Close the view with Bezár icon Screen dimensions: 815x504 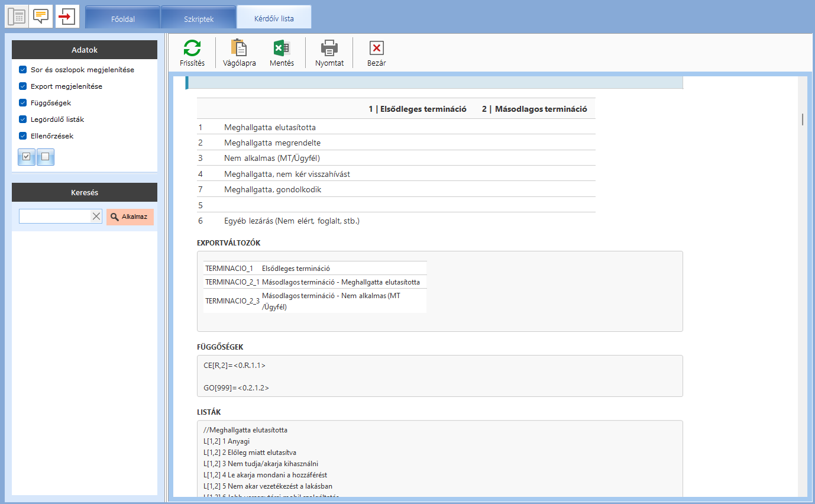pyautogui.click(x=376, y=49)
